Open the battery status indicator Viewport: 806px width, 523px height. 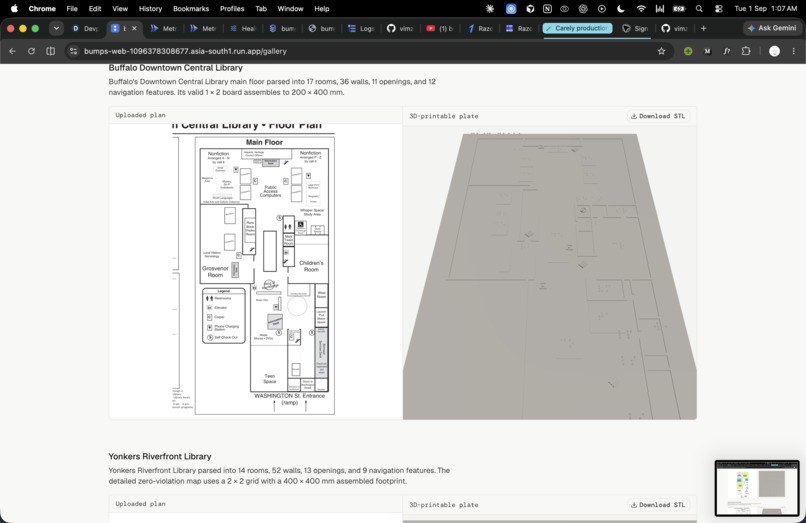pyautogui.click(x=679, y=8)
